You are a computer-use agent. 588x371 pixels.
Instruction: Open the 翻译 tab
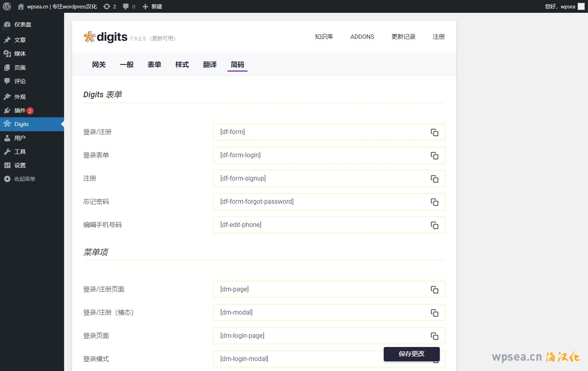[x=209, y=65]
